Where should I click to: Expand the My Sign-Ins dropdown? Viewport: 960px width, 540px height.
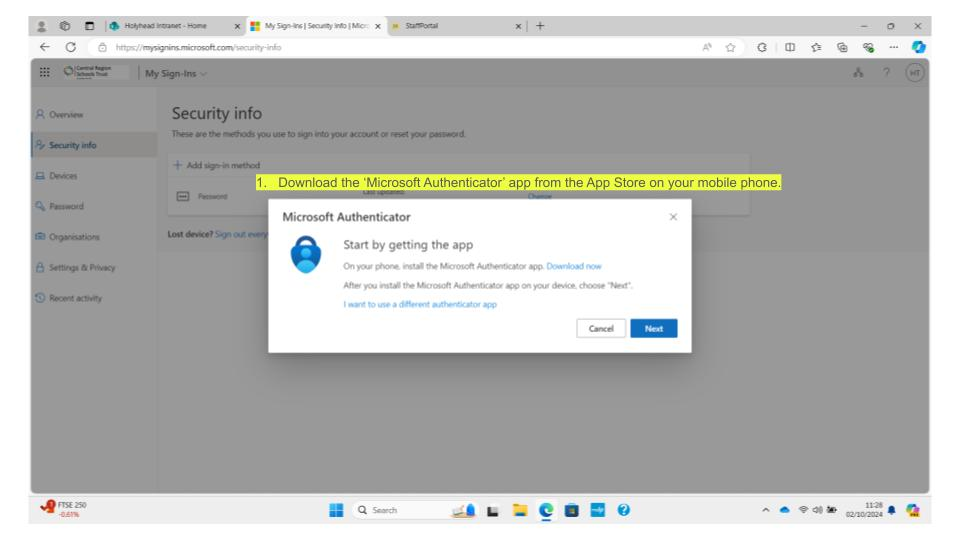click(x=176, y=73)
